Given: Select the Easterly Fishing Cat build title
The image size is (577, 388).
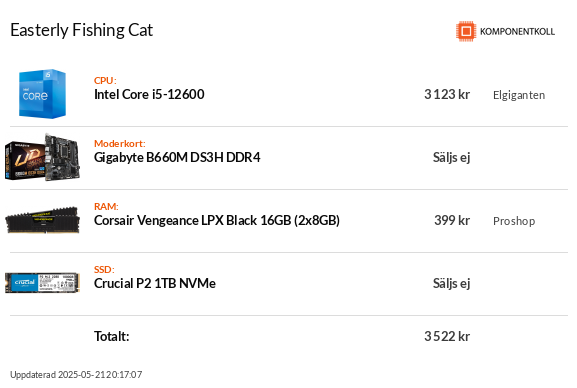Looking at the screenshot, I should pos(81,30).
